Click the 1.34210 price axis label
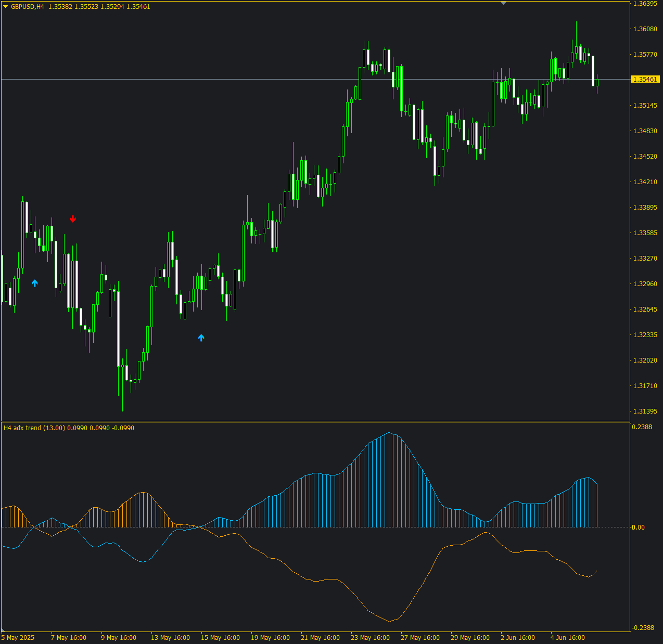663x644 pixels. pyautogui.click(x=645, y=182)
